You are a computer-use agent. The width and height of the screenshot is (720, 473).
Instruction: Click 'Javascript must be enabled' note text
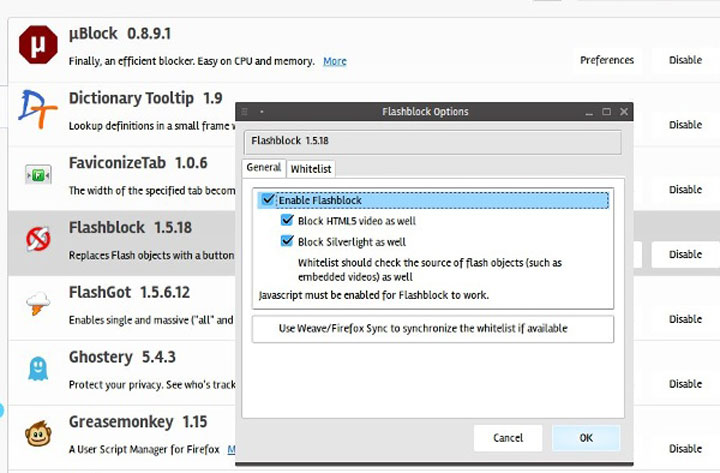coord(374,295)
